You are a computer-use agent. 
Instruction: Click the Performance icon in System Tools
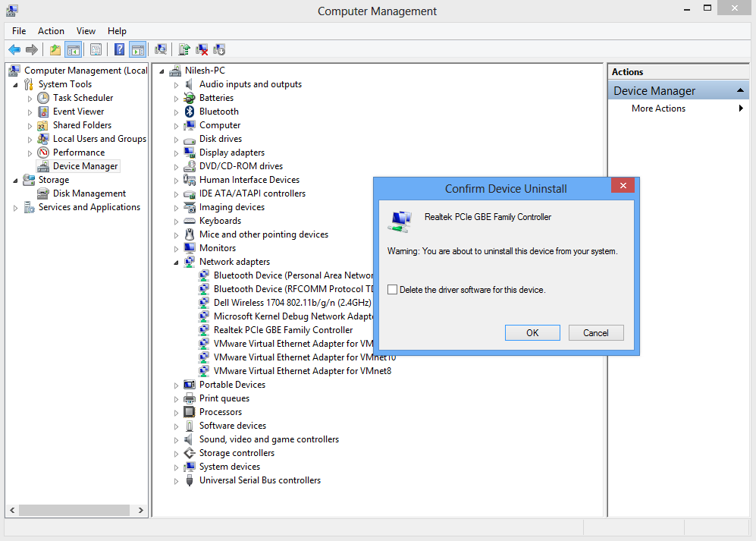(43, 153)
